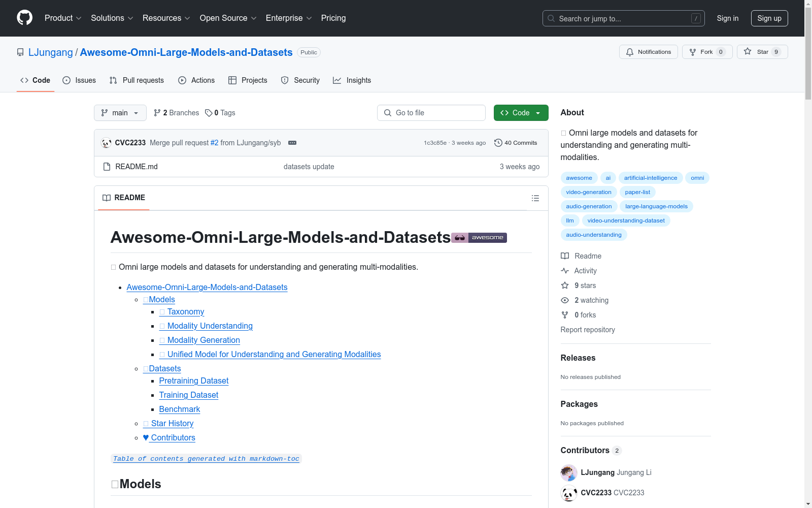Image resolution: width=812 pixels, height=508 pixels.
Task: Open CVC2233 contributor avatar in sidebar
Action: (x=569, y=493)
